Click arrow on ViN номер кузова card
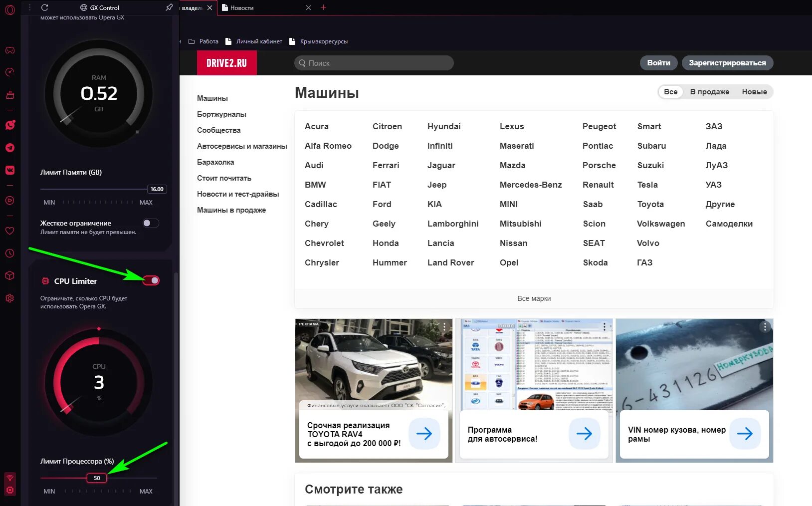The height and width of the screenshot is (506, 812). pyautogui.click(x=745, y=434)
